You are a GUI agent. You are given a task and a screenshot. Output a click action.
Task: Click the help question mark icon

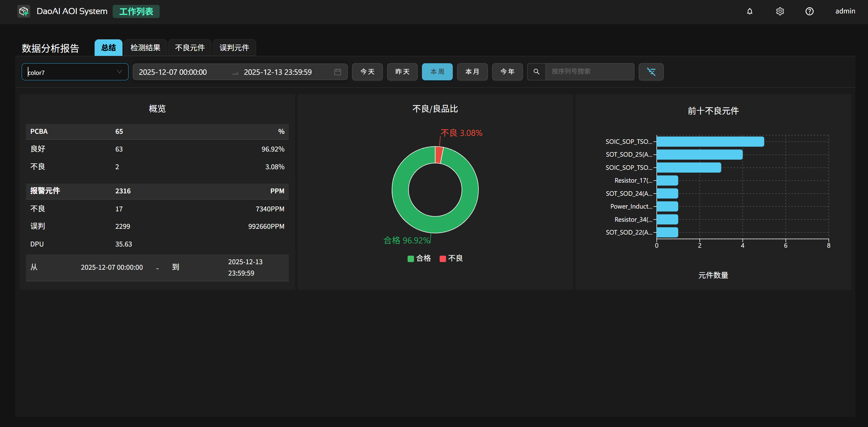pos(809,12)
